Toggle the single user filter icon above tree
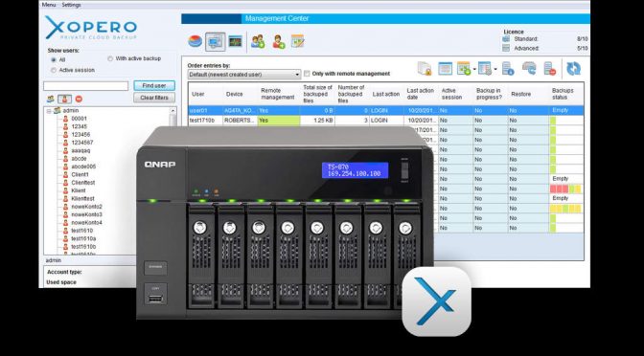Image resolution: width=644 pixels, height=356 pixels. coord(64,99)
